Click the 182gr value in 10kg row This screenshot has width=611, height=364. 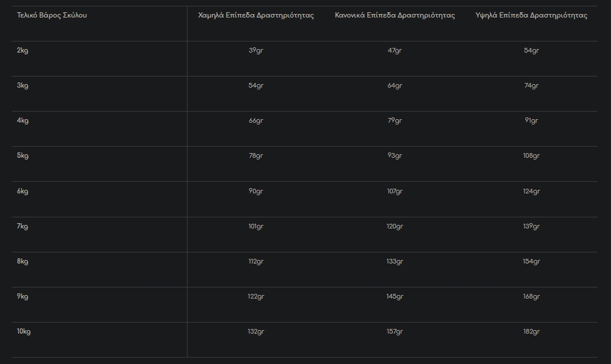[532, 332]
